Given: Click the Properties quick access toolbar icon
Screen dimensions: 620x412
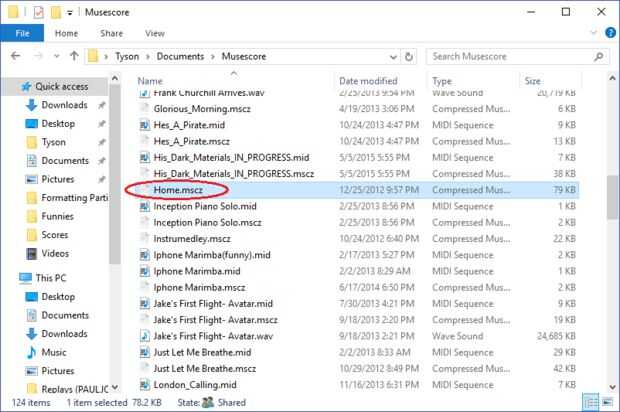Looking at the screenshot, I should coord(38,12).
